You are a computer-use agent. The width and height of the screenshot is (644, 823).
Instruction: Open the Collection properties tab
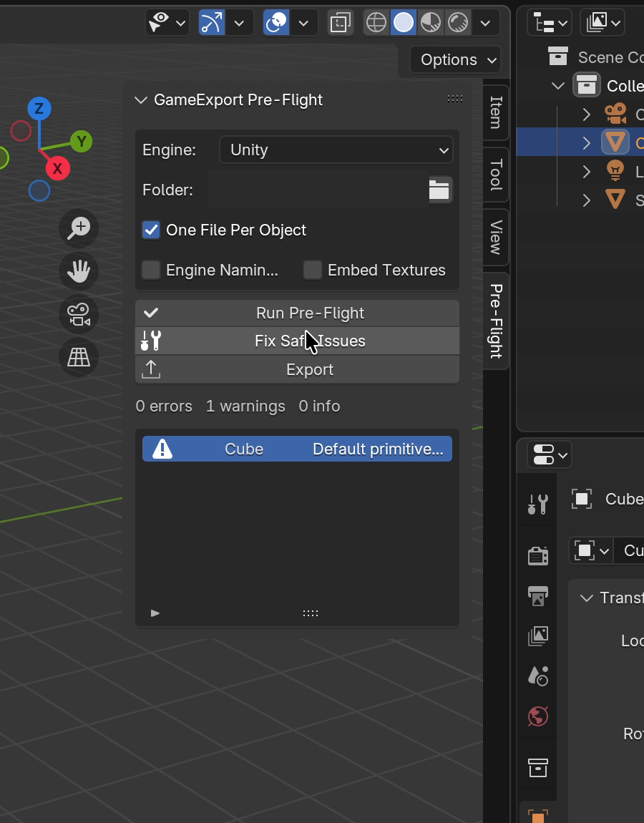pyautogui.click(x=538, y=768)
